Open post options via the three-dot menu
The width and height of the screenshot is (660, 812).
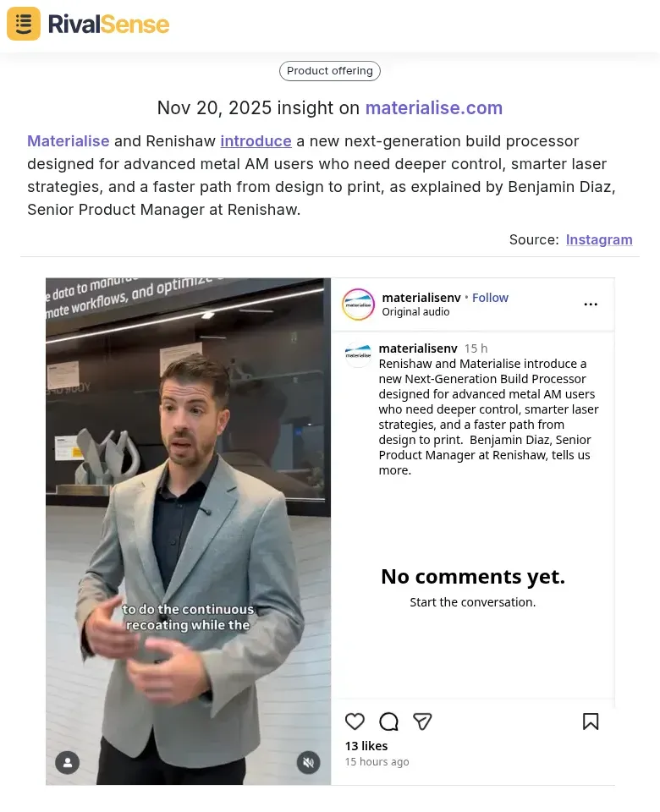click(x=591, y=304)
